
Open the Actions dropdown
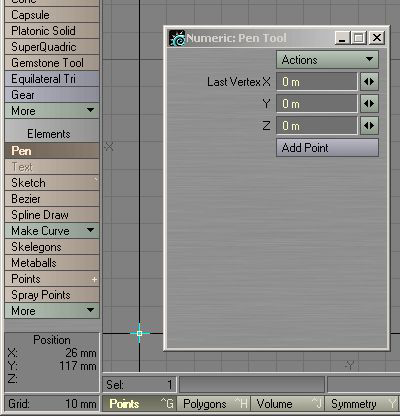(x=327, y=60)
